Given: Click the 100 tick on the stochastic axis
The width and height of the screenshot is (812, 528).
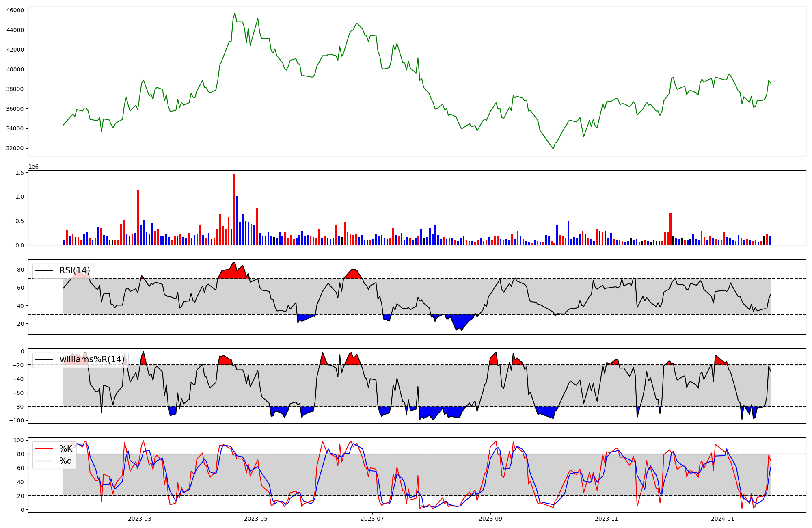Looking at the screenshot, I should [19, 440].
